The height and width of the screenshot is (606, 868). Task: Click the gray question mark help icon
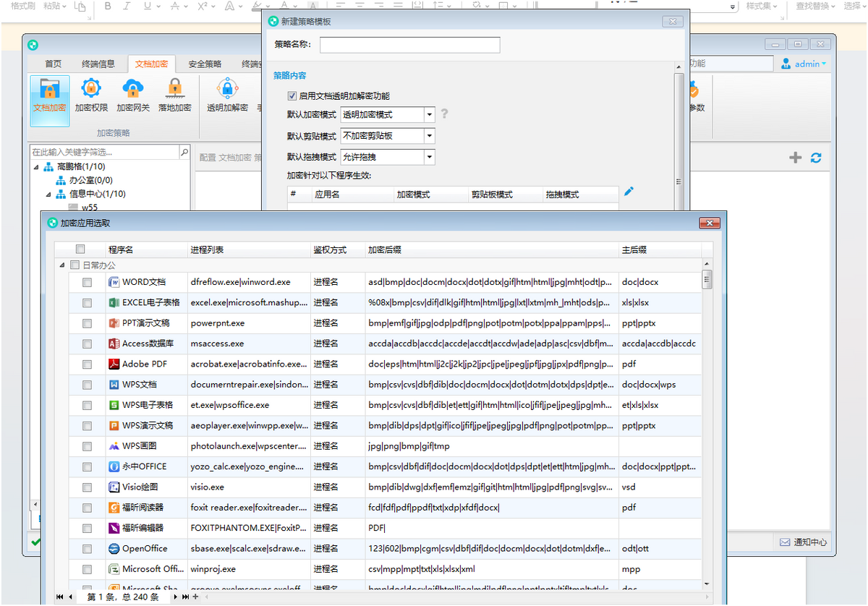tap(445, 114)
